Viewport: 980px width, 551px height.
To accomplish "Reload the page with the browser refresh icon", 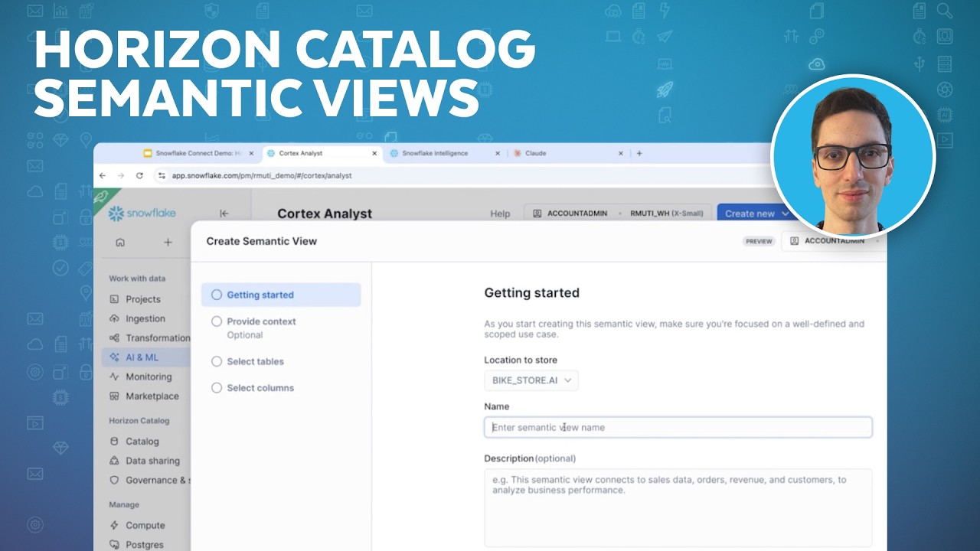I will pos(139,175).
